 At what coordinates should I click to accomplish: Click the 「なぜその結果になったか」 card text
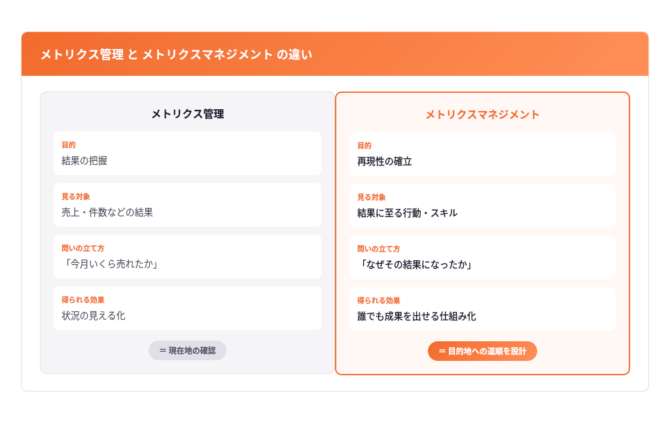coord(415,265)
